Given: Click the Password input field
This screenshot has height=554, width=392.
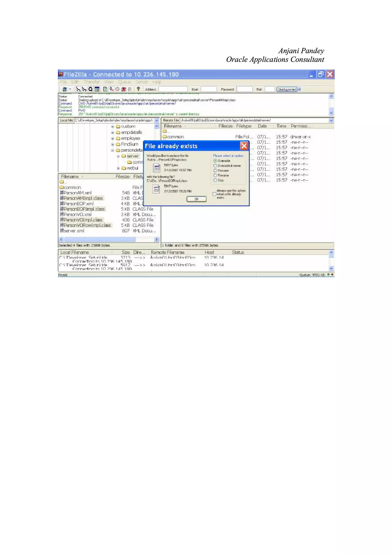Looking at the screenshot, I should pos(245,89).
